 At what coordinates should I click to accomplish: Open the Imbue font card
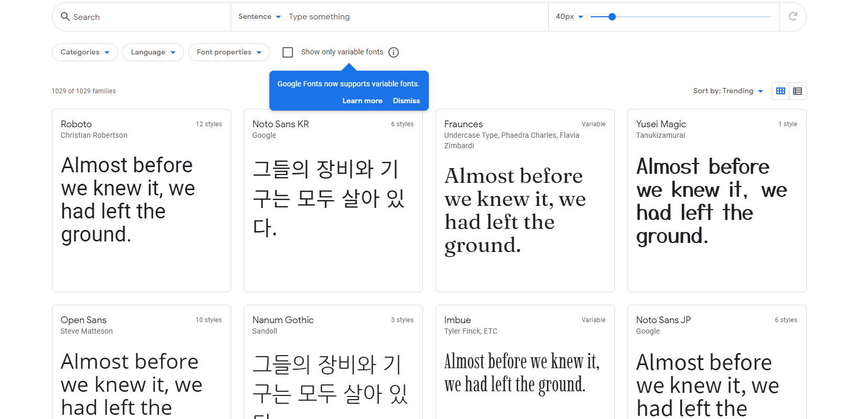525,362
